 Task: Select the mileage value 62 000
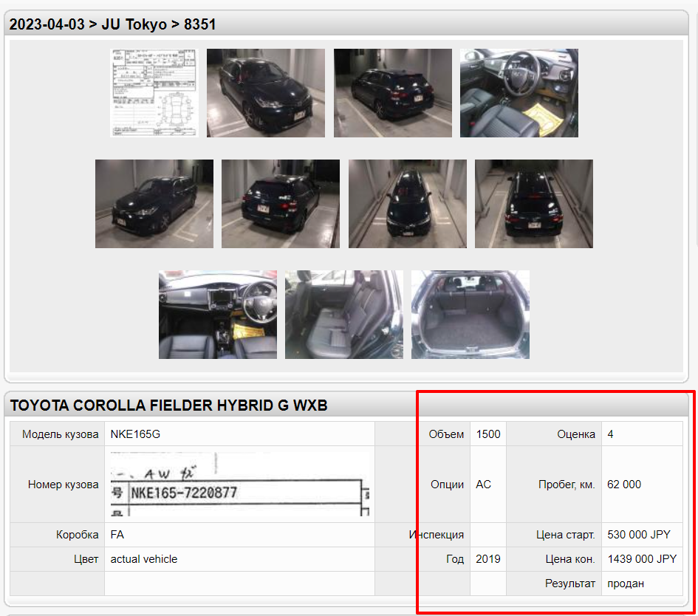click(x=624, y=485)
